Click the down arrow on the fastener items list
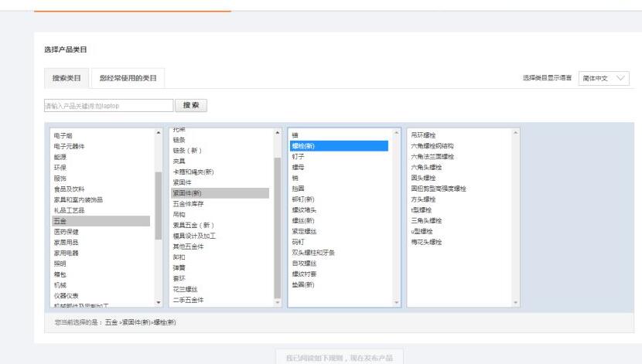The width and height of the screenshot is (642, 364). [x=396, y=302]
